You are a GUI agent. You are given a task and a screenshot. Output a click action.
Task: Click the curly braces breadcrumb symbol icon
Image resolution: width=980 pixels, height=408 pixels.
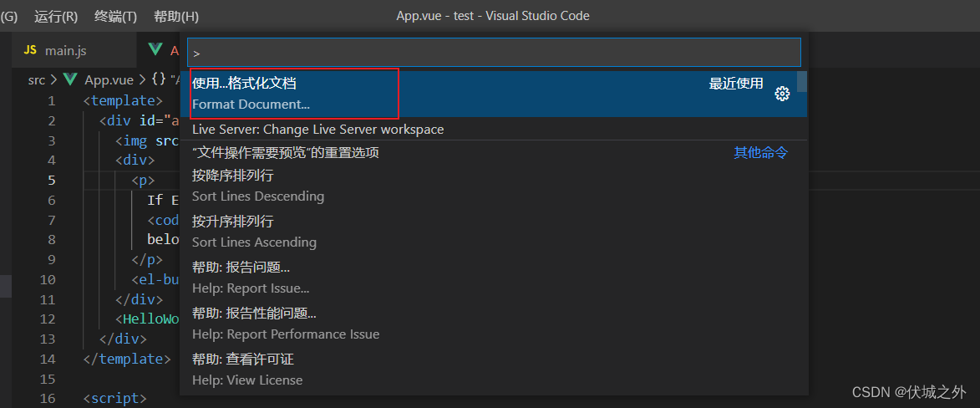click(158, 80)
